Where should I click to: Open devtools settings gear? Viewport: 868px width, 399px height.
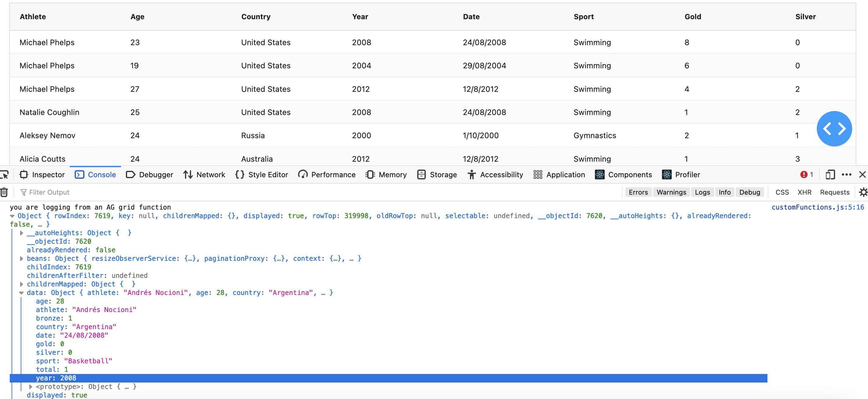point(863,192)
